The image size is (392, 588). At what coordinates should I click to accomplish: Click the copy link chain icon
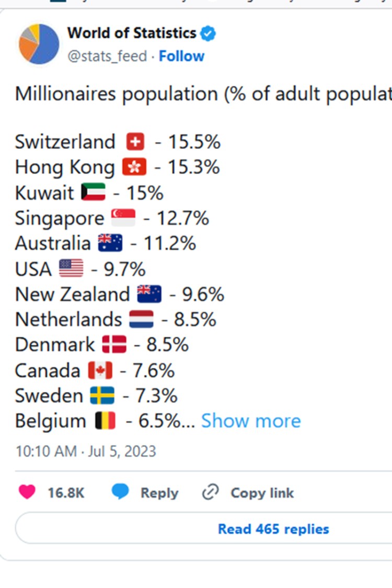[x=210, y=492]
